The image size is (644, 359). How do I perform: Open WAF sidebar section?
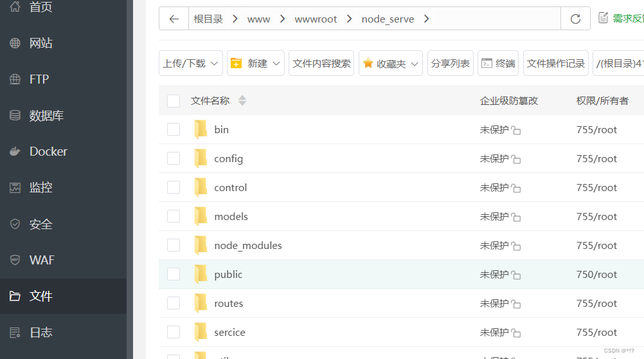[63, 260]
